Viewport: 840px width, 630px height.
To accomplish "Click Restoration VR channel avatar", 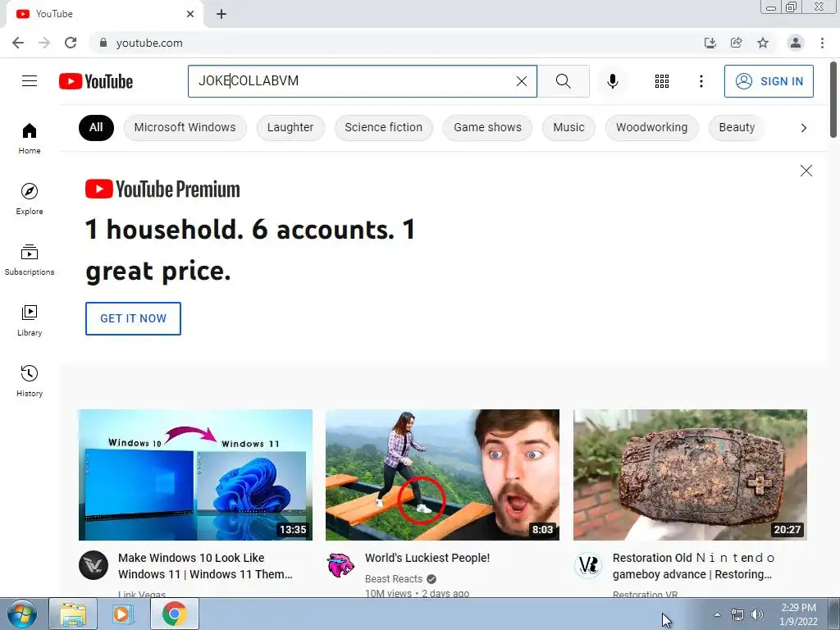I will click(588, 565).
